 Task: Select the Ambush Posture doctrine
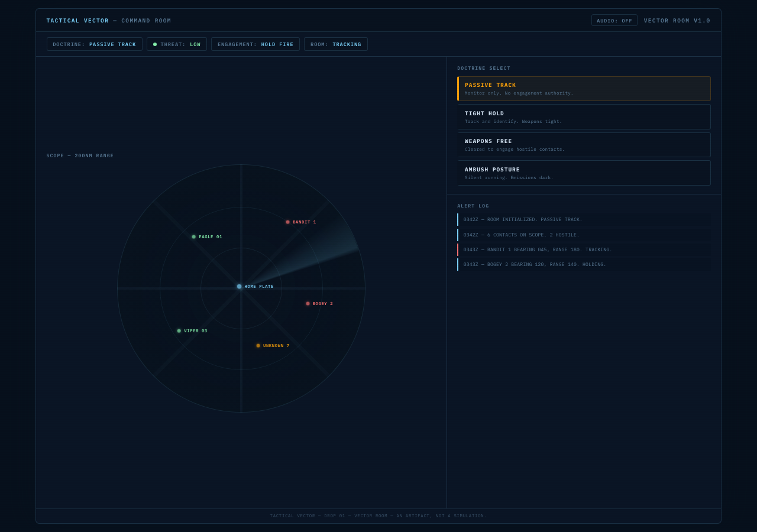coord(584,173)
